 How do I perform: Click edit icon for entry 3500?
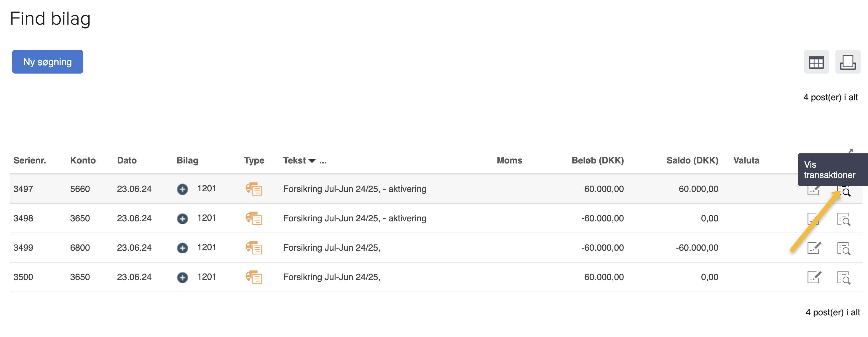814,277
